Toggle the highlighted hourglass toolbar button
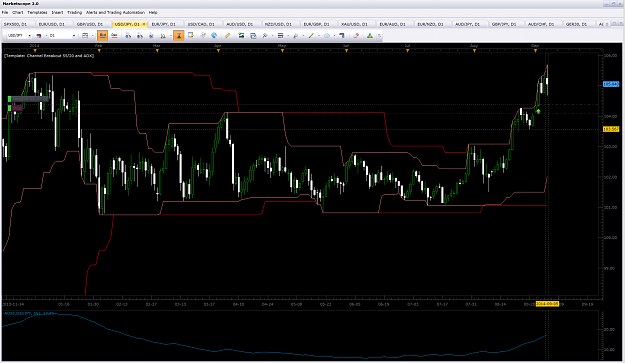Viewport: 625px width, 363px height. [x=179, y=35]
